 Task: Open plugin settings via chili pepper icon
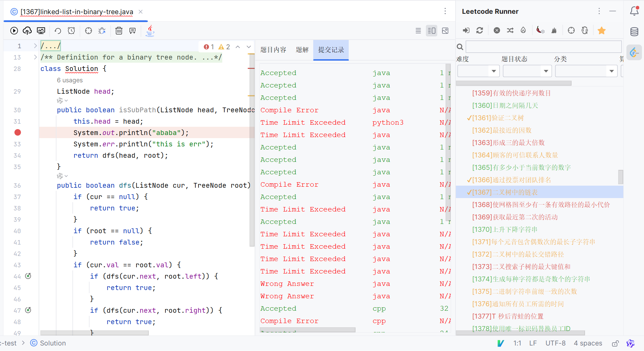(540, 30)
